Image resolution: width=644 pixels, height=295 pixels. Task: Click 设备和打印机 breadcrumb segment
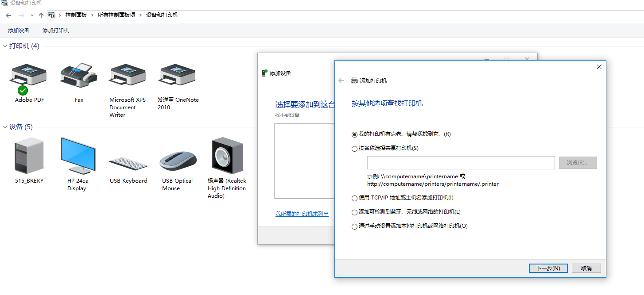click(x=162, y=15)
